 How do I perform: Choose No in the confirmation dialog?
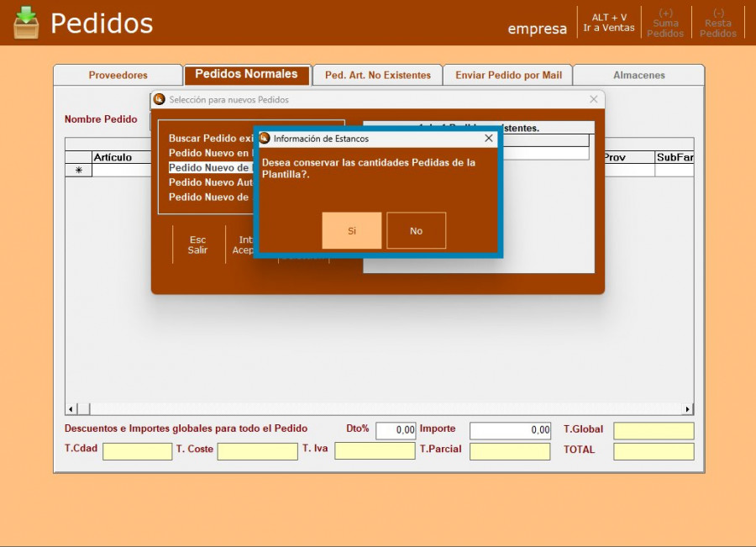[416, 230]
